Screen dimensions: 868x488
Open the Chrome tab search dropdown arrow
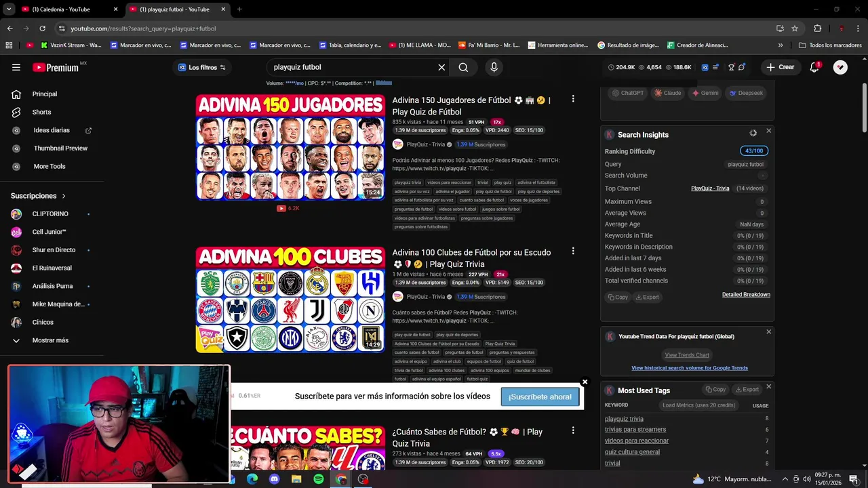click(9, 9)
